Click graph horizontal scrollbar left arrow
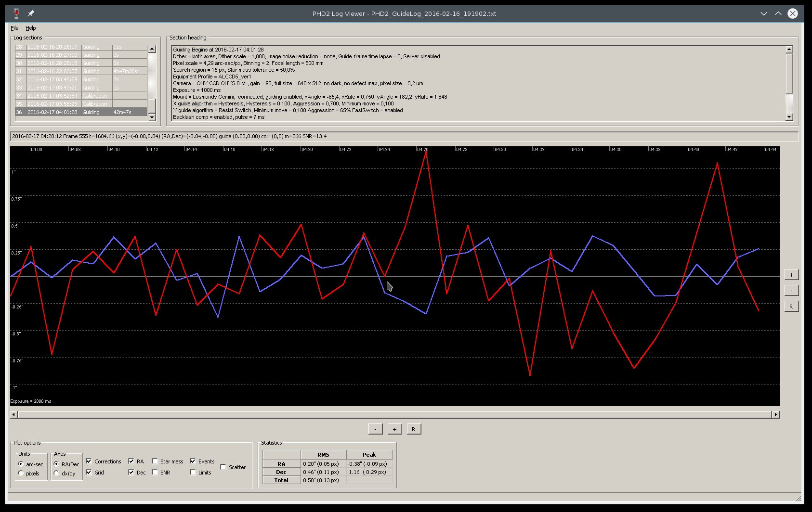 tap(13, 414)
